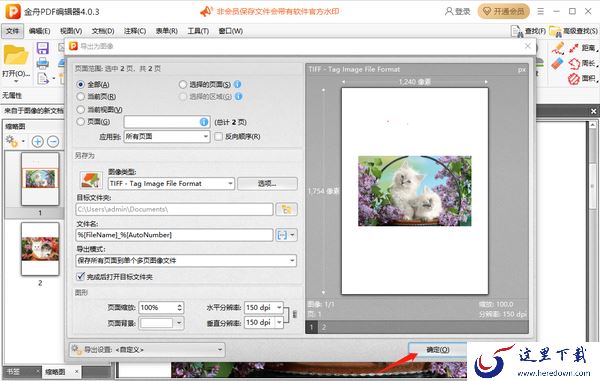Click the info icon inside the pages field

coord(204,122)
